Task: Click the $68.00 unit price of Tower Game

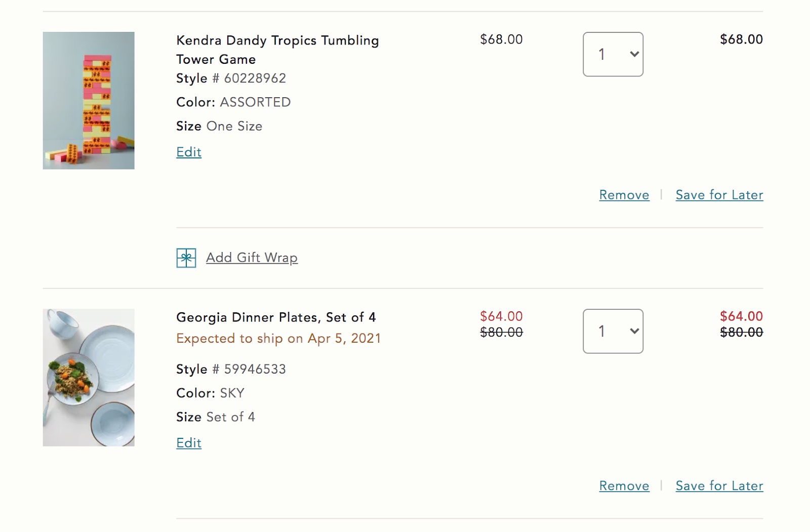Action: (x=501, y=39)
